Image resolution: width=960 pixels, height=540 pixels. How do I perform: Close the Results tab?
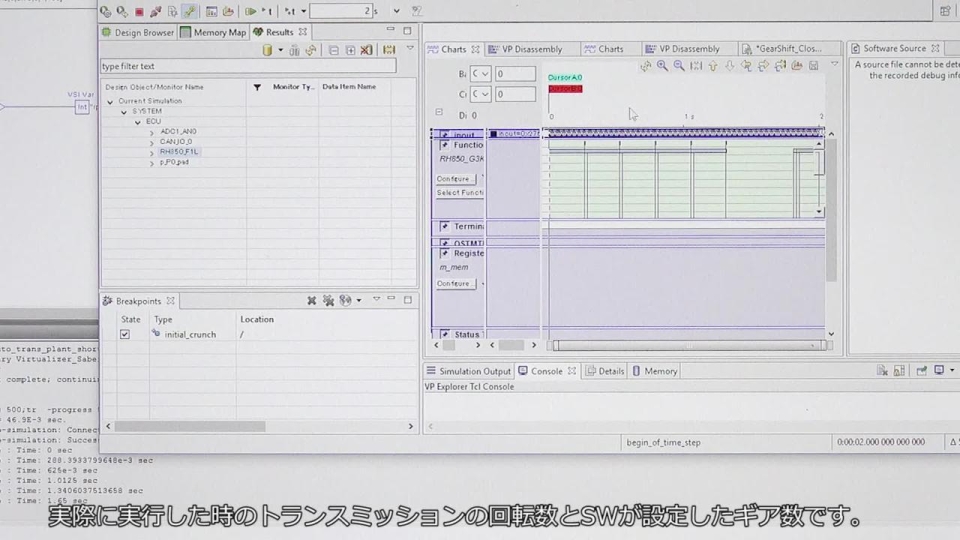pos(303,32)
